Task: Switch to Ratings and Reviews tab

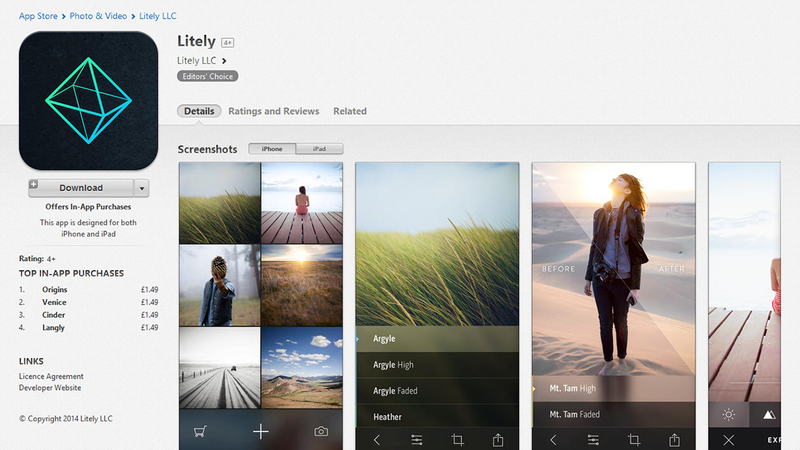Action: coord(273,111)
